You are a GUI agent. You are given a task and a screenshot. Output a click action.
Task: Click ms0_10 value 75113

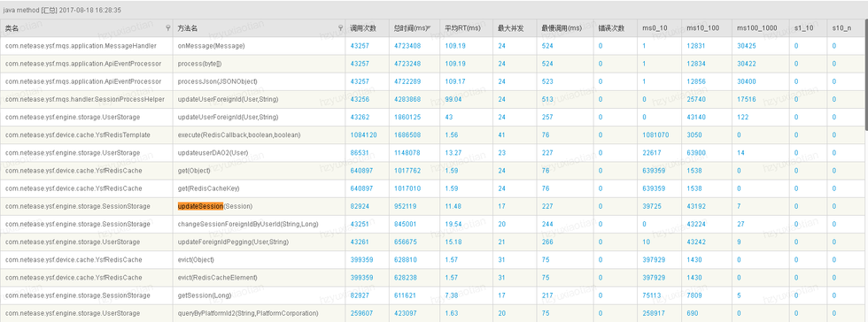click(x=652, y=295)
